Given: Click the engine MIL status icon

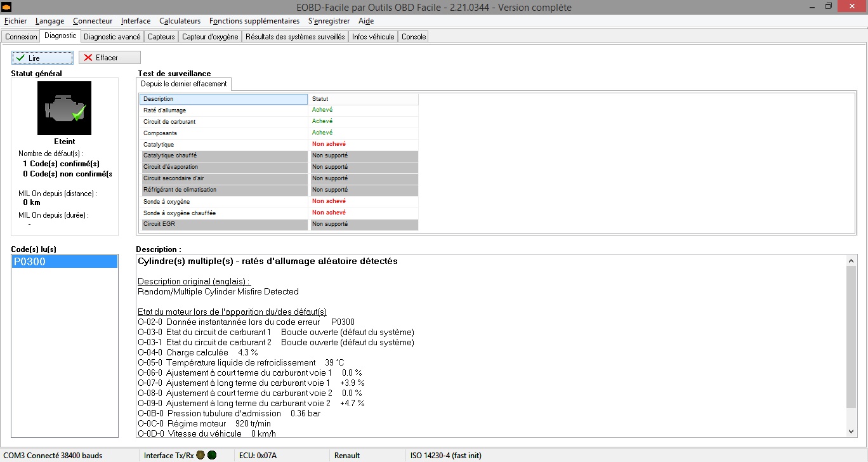Looking at the screenshot, I should [64, 108].
